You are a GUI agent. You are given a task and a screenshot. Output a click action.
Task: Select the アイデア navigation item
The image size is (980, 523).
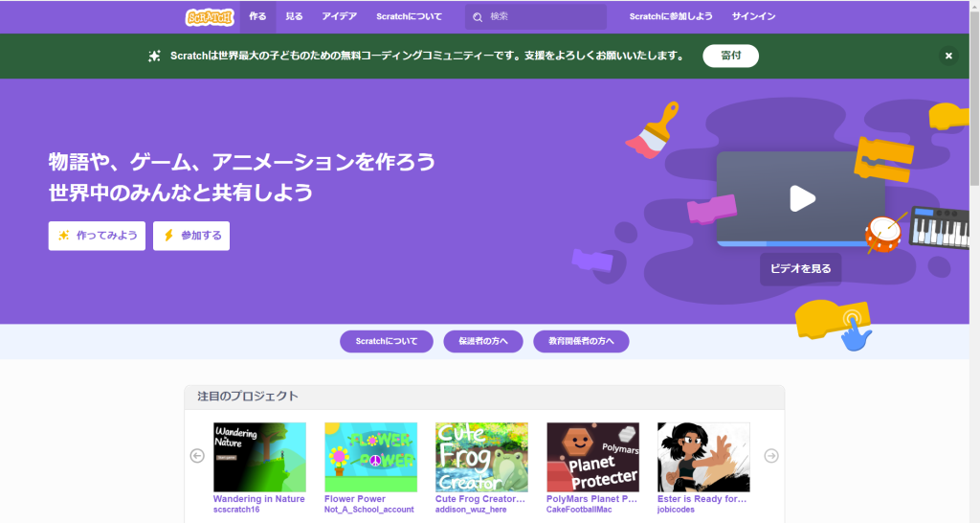coord(340,16)
